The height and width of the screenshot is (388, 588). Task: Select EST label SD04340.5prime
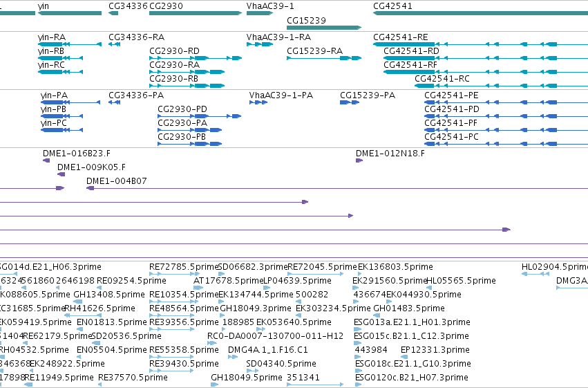tap(281, 364)
